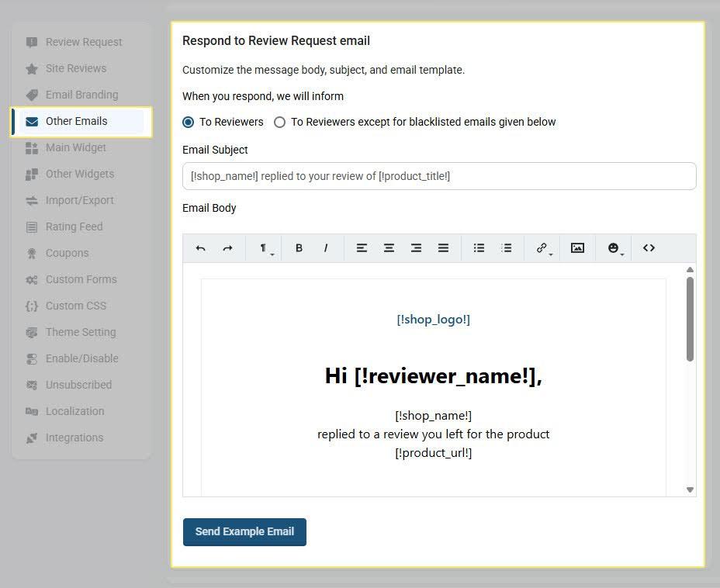Click the Send Example Email button
The image size is (720, 588).
244,531
